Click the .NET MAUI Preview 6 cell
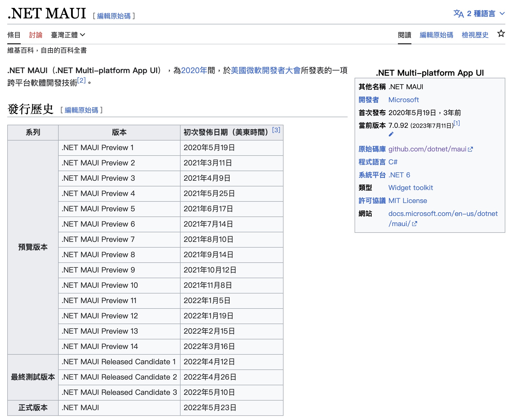This screenshot has height=420, width=511. (119, 224)
